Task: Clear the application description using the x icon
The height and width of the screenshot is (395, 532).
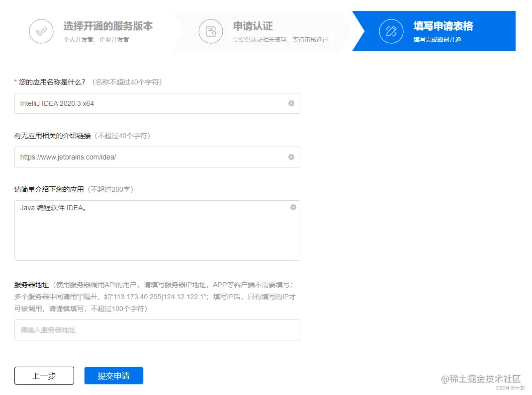Action: (x=293, y=207)
